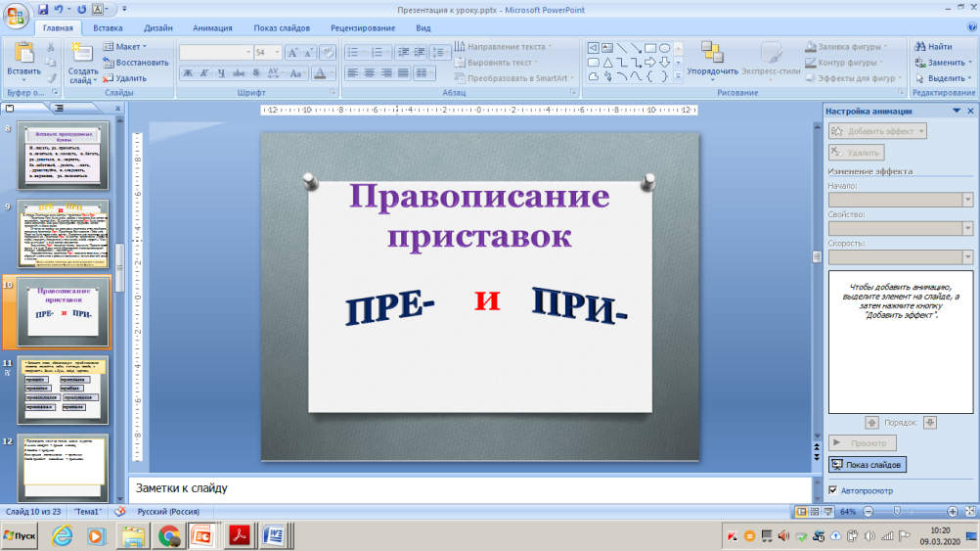Click the Text Shadow (S) icon
980x551 pixels.
pyautogui.click(x=255, y=73)
